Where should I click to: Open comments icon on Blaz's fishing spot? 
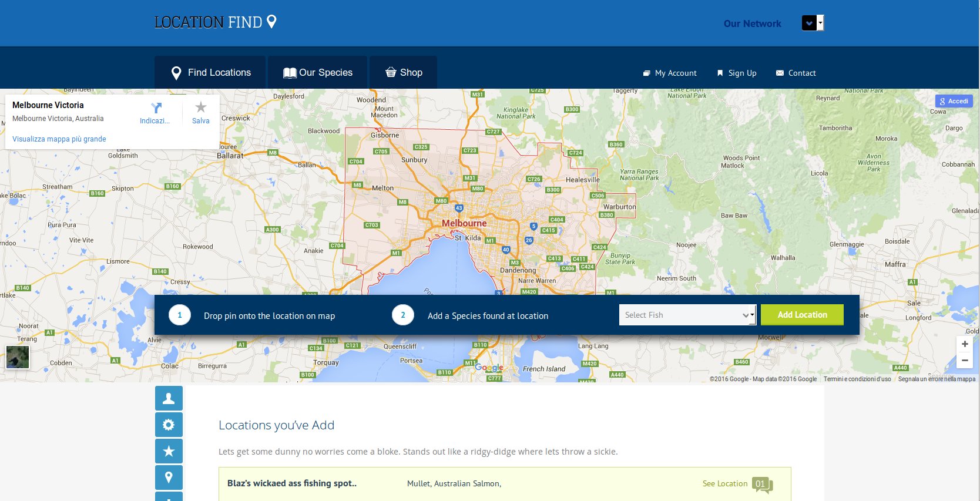(x=763, y=485)
